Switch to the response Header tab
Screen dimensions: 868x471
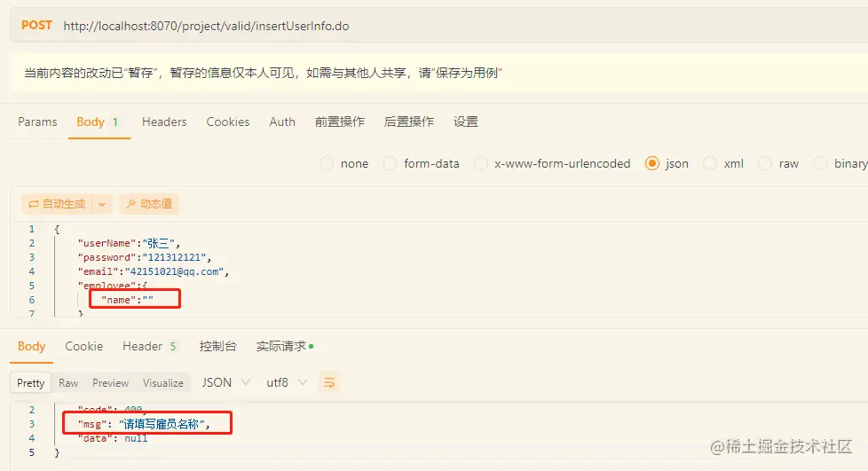[149, 347]
